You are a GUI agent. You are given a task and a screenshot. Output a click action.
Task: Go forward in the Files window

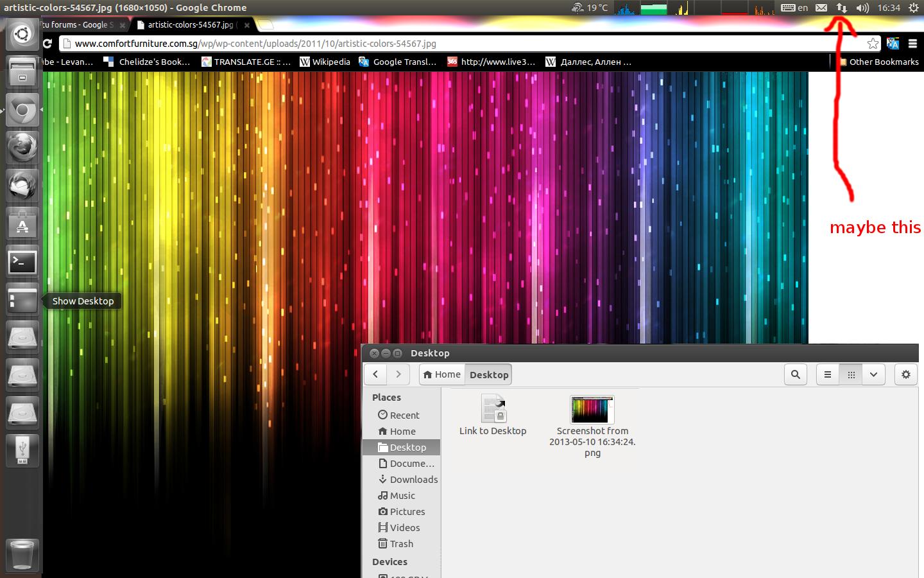pyautogui.click(x=398, y=374)
